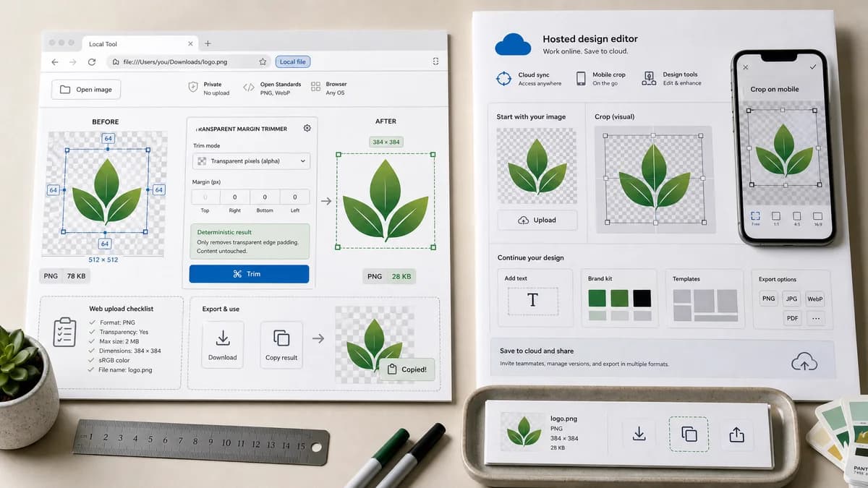Image resolution: width=868 pixels, height=488 pixels.
Task: Open the more export options ellipsis
Action: (x=815, y=318)
